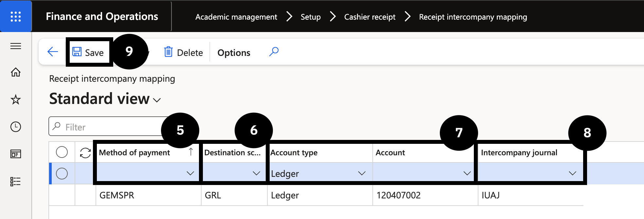
Task: Expand the hamburger navigation menu
Action: click(16, 46)
